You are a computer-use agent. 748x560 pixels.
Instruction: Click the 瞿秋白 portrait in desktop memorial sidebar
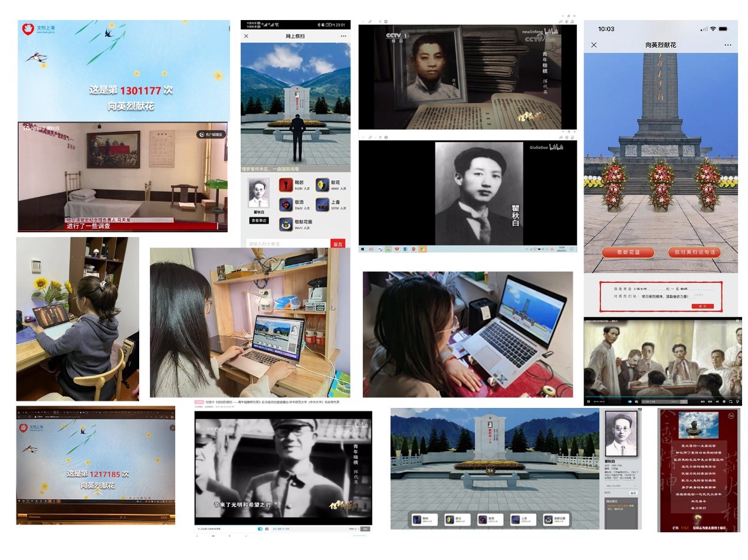[621, 433]
